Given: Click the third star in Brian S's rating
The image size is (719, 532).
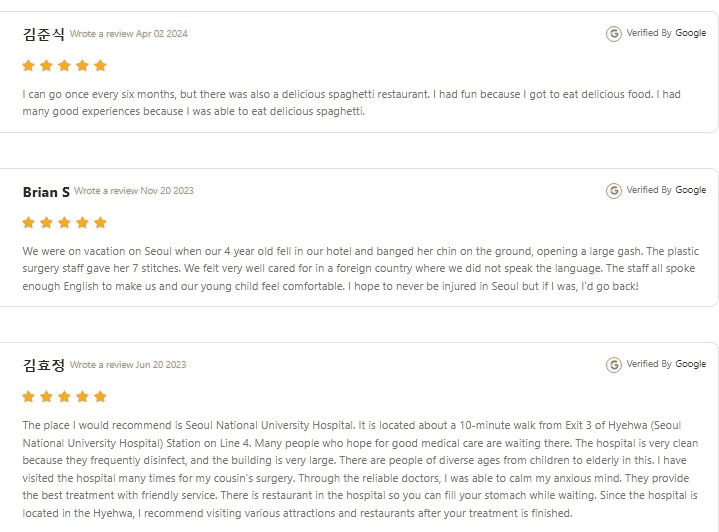Looking at the screenshot, I should [x=64, y=222].
